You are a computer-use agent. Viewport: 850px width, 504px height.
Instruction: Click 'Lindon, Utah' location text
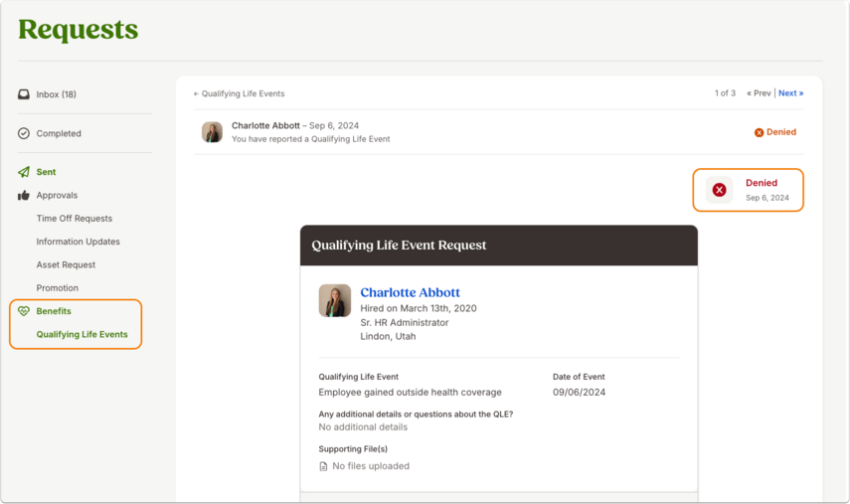388,337
